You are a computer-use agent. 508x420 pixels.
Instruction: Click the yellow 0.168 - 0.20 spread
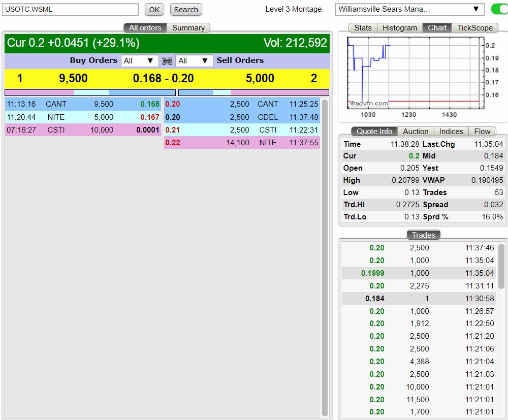[163, 78]
